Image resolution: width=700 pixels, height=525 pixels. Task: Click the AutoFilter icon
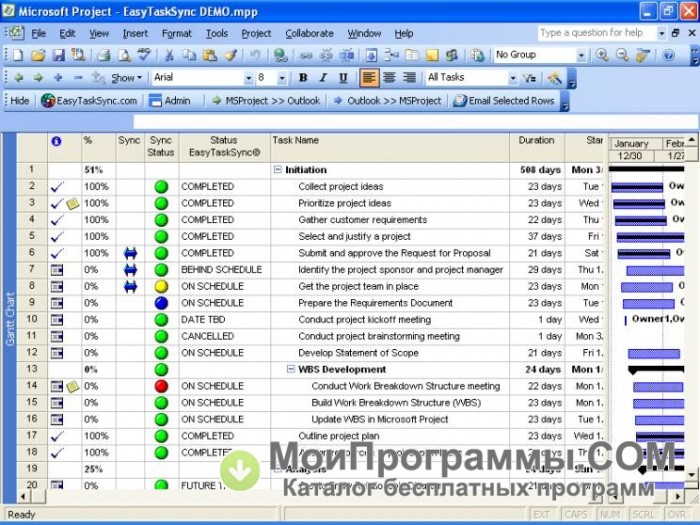pos(529,78)
